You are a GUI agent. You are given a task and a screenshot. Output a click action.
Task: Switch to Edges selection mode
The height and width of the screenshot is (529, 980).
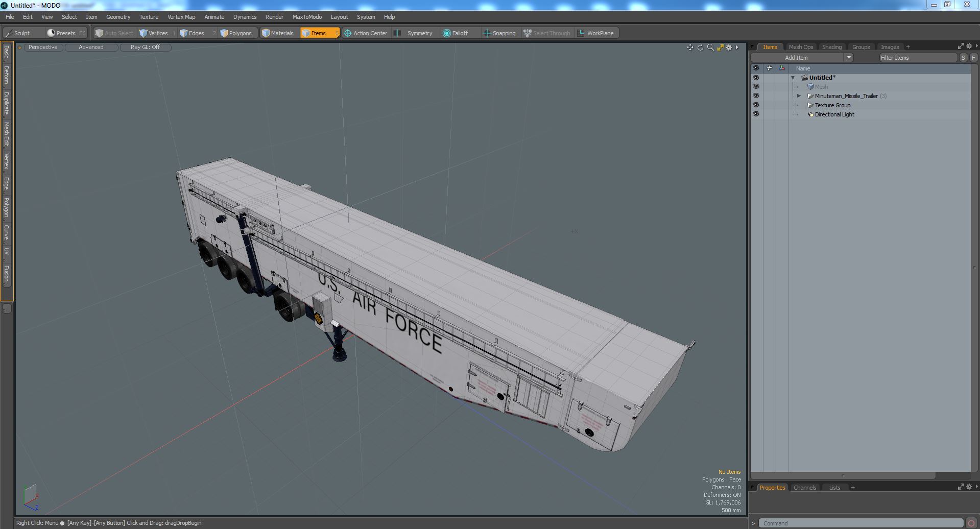197,33
